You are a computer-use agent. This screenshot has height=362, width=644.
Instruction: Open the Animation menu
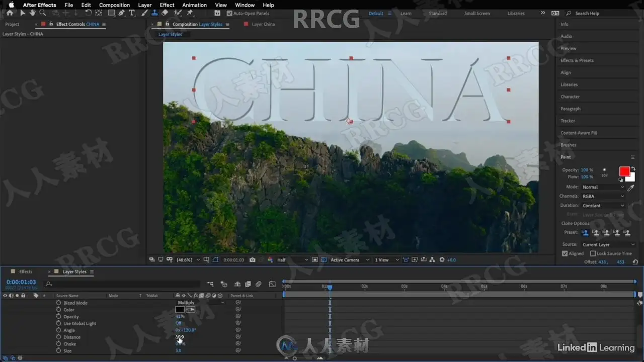pyautogui.click(x=194, y=5)
